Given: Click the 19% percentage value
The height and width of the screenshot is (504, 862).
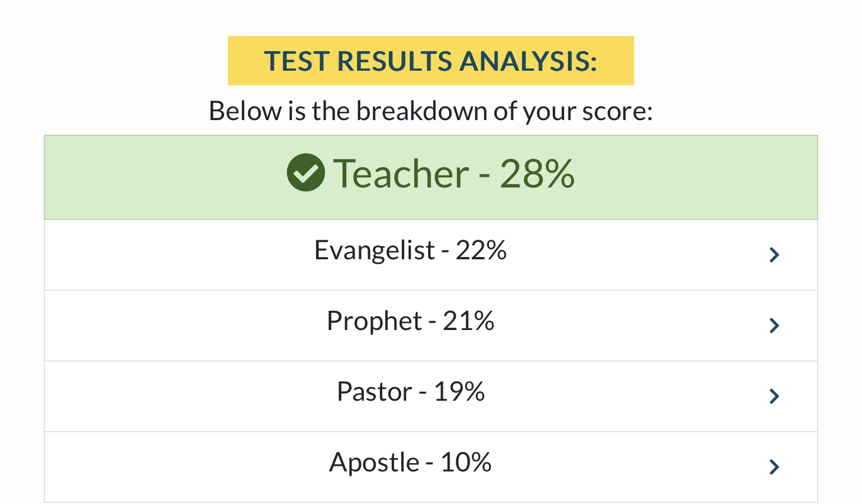Looking at the screenshot, I should click(459, 392).
